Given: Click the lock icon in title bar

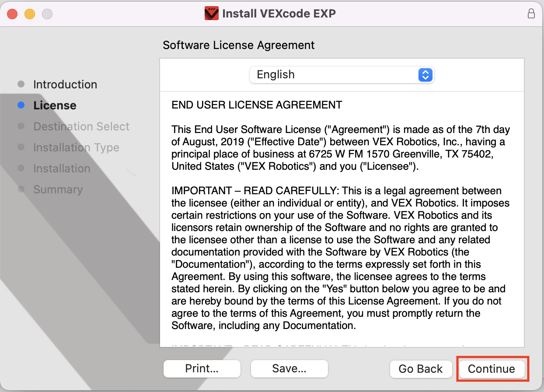Looking at the screenshot, I should click(x=531, y=14).
